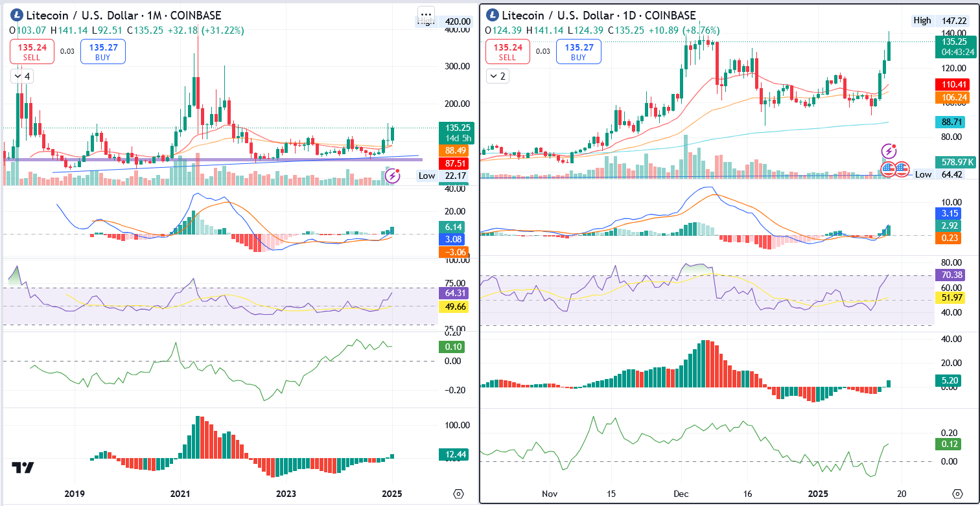Open chart settings gear on the 1M chart

(459, 494)
